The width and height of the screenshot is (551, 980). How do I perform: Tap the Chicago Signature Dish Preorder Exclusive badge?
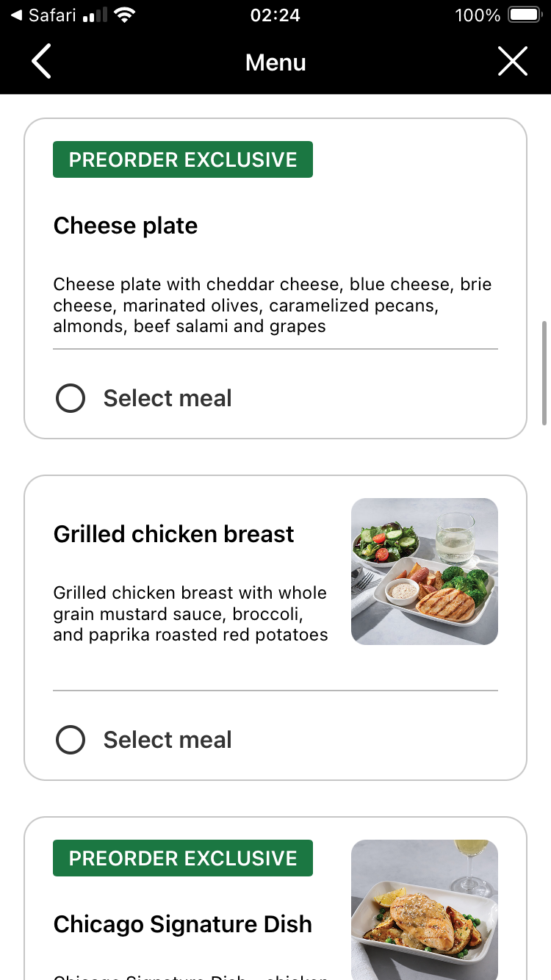(183, 858)
